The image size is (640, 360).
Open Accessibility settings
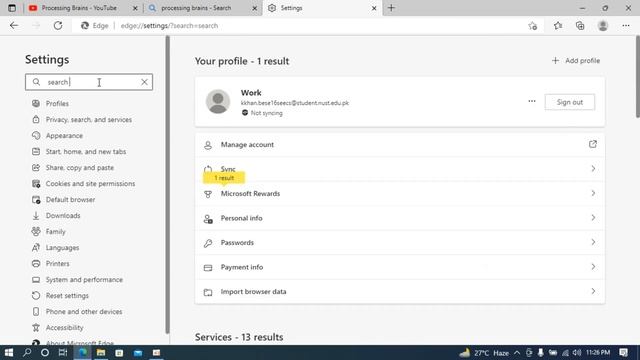pyautogui.click(x=64, y=327)
